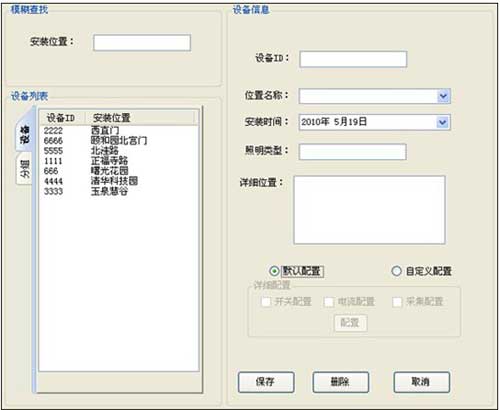Viewport: 500px width, 410px height.
Task: Select the 颐和园北宫门 row
Action: pyautogui.click(x=119, y=141)
